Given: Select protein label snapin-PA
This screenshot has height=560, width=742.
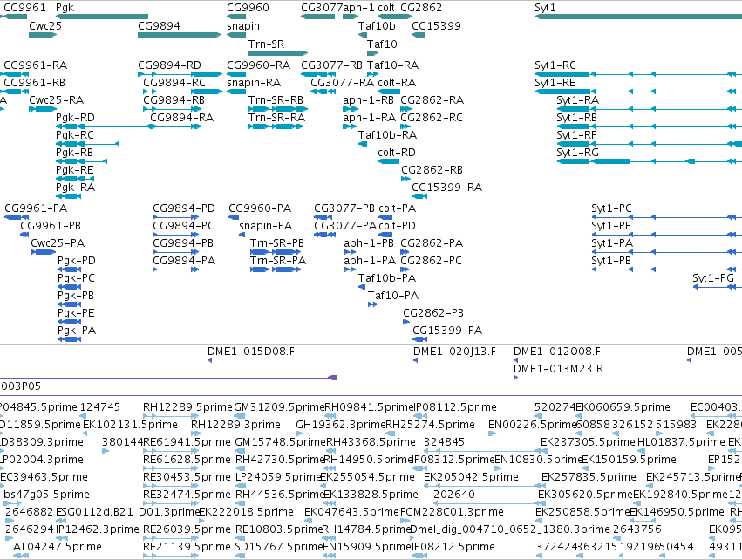Looking at the screenshot, I should coord(265,226).
